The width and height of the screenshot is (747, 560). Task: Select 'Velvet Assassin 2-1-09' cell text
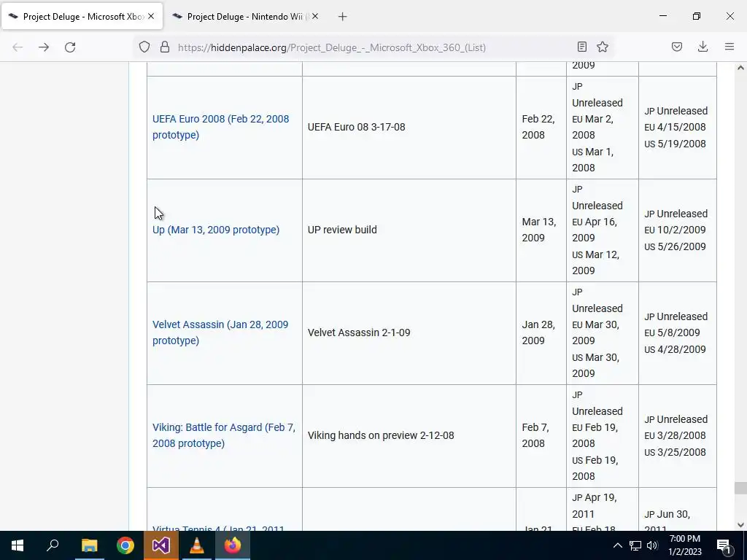(x=359, y=332)
